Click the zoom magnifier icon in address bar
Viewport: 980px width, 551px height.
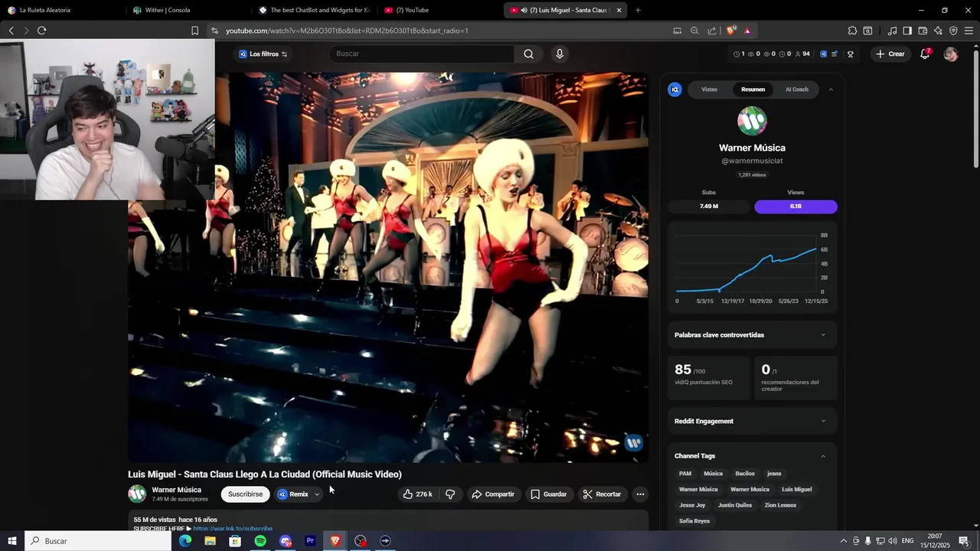coord(694,31)
